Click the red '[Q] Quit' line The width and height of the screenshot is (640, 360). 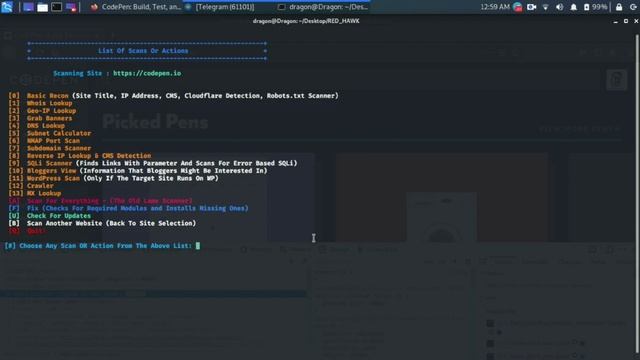click(x=27, y=231)
